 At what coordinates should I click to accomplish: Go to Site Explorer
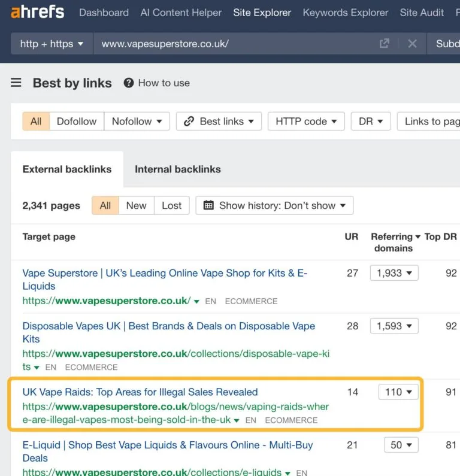262,13
